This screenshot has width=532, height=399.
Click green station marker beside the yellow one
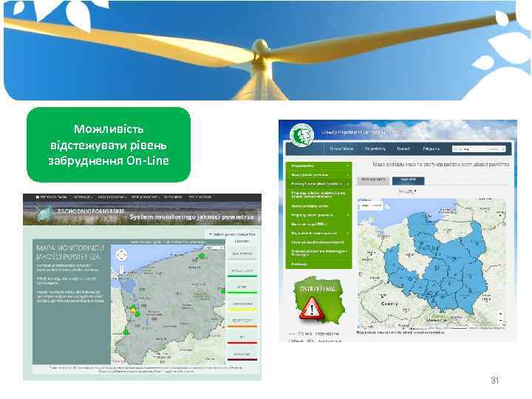[137, 314]
